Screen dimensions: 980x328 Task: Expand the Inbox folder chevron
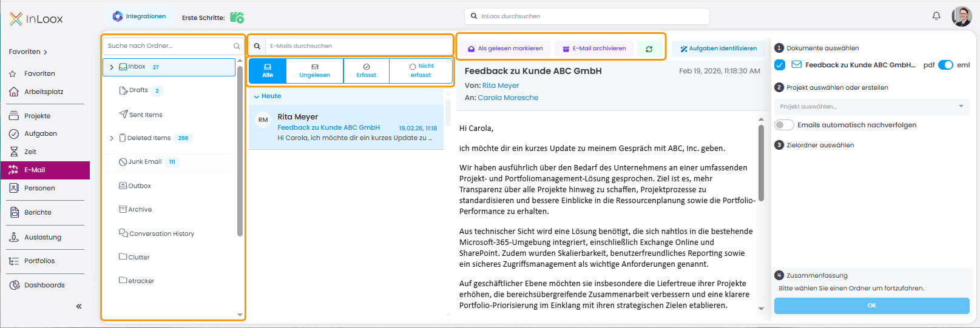(x=112, y=67)
